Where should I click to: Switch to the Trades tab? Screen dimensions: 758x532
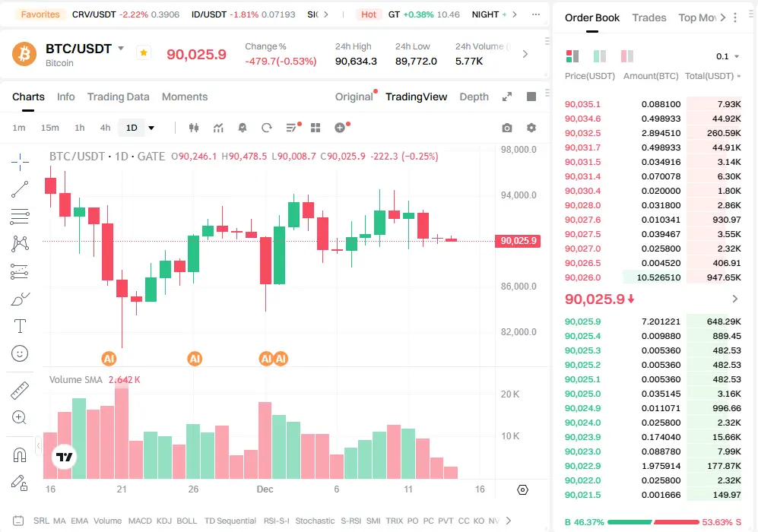pyautogui.click(x=649, y=17)
